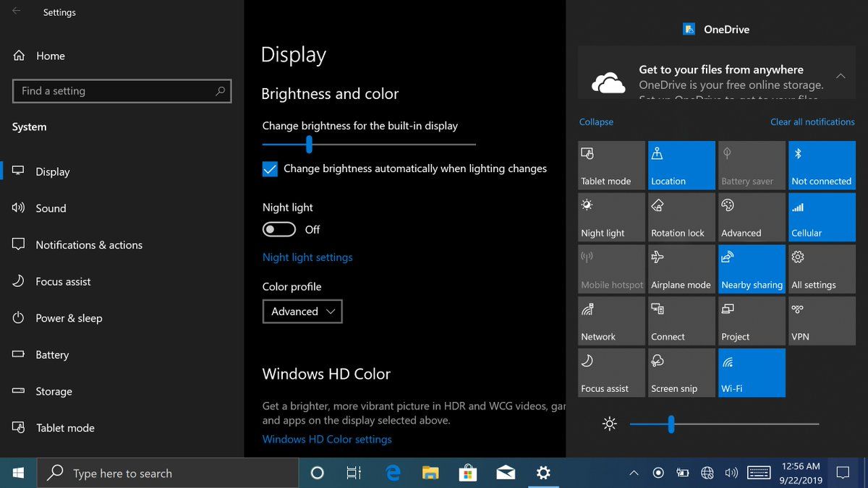The height and width of the screenshot is (488, 868).
Task: Open the Connect tile
Action: click(681, 322)
